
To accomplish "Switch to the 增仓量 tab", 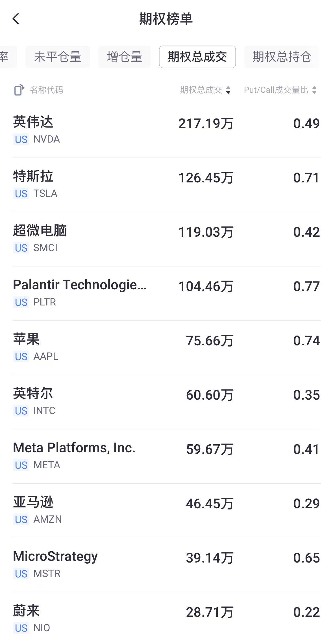I will (x=125, y=57).
